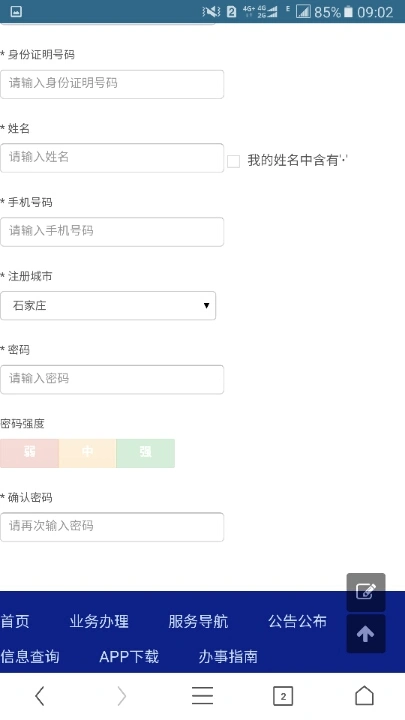The image size is (405, 720).
Task: Click the red 弱 strength indicator
Action: (29, 453)
